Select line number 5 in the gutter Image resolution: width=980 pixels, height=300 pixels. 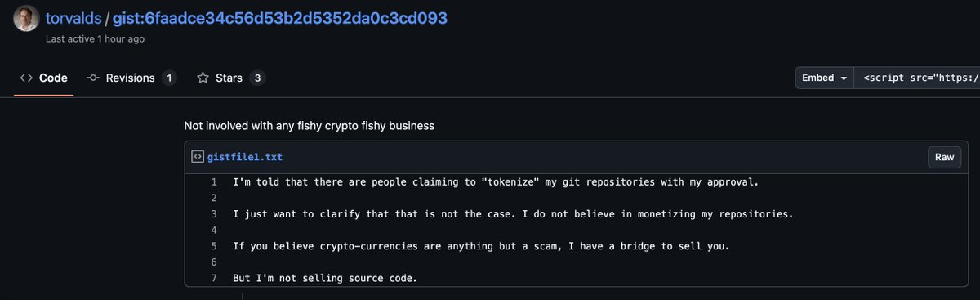click(213, 246)
